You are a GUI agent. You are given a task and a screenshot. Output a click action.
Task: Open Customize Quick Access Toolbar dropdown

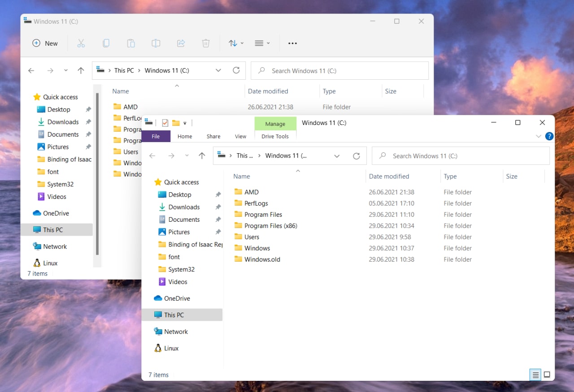click(x=185, y=123)
